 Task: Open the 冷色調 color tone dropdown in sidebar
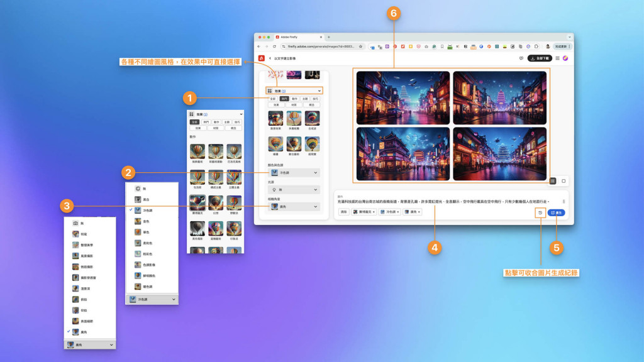(x=294, y=173)
